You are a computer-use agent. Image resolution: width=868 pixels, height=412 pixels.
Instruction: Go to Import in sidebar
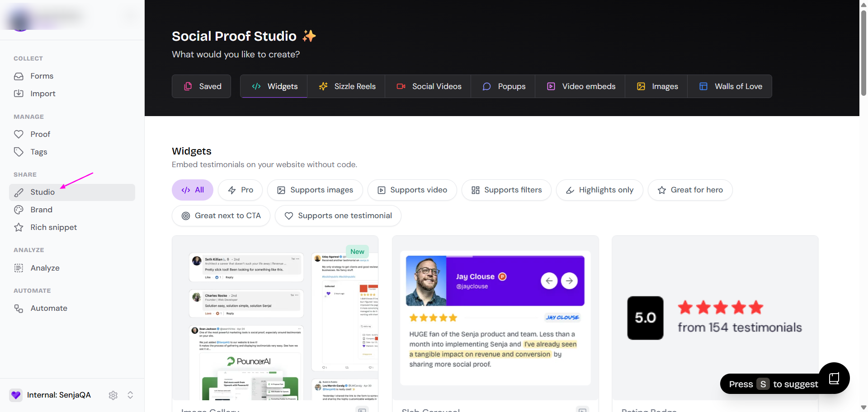click(42, 94)
